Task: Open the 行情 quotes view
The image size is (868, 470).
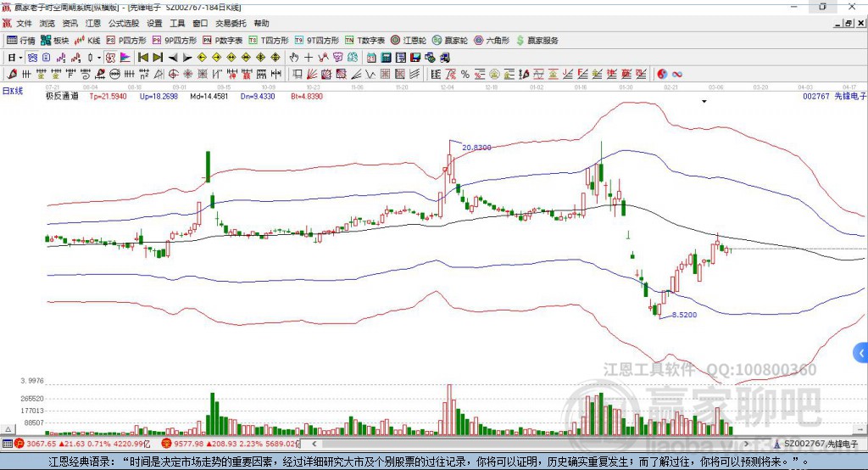Action: pyautogui.click(x=21, y=41)
